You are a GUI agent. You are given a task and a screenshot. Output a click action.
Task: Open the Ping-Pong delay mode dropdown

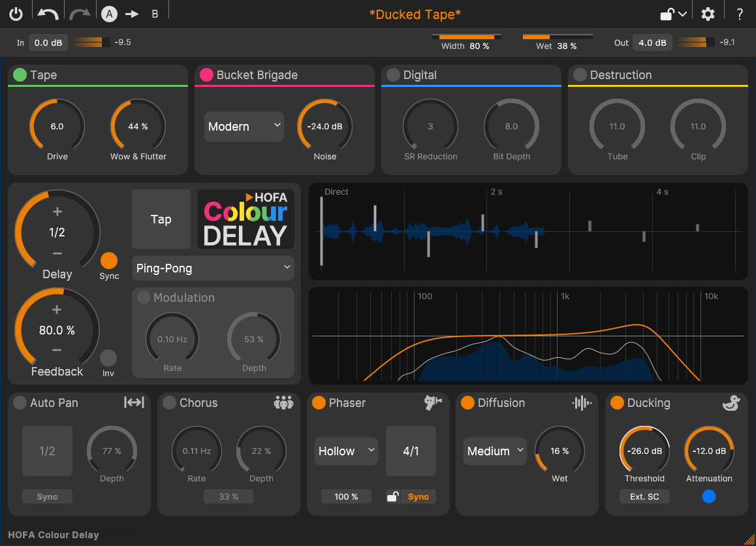point(213,268)
